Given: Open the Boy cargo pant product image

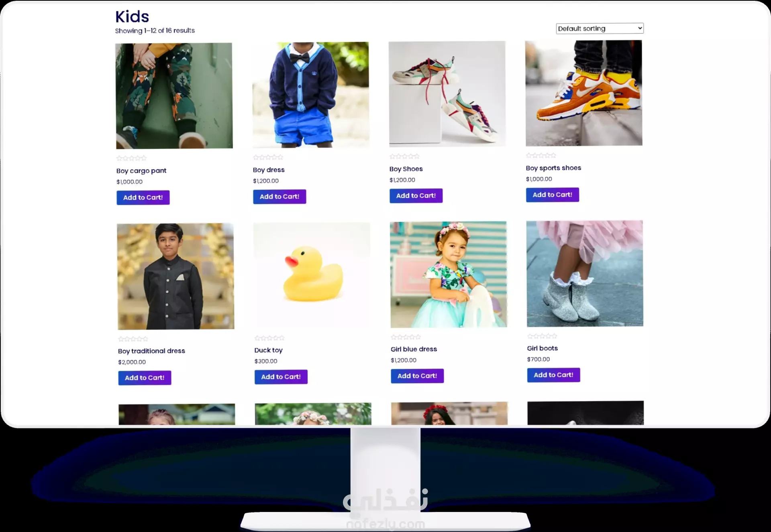Looking at the screenshot, I should point(174,96).
